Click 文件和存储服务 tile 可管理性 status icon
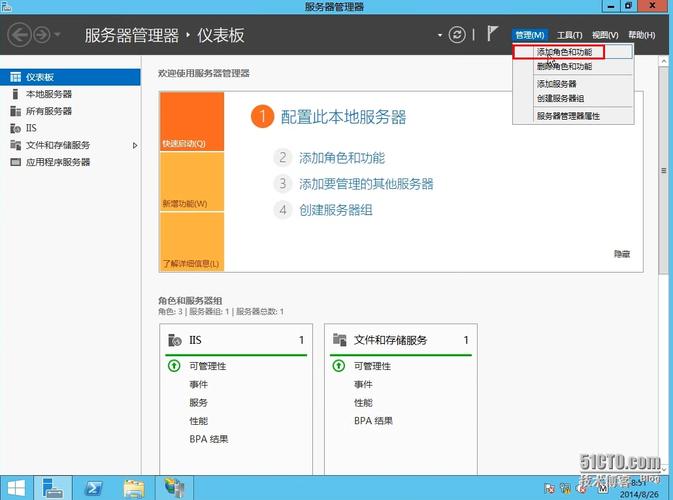 coord(339,366)
